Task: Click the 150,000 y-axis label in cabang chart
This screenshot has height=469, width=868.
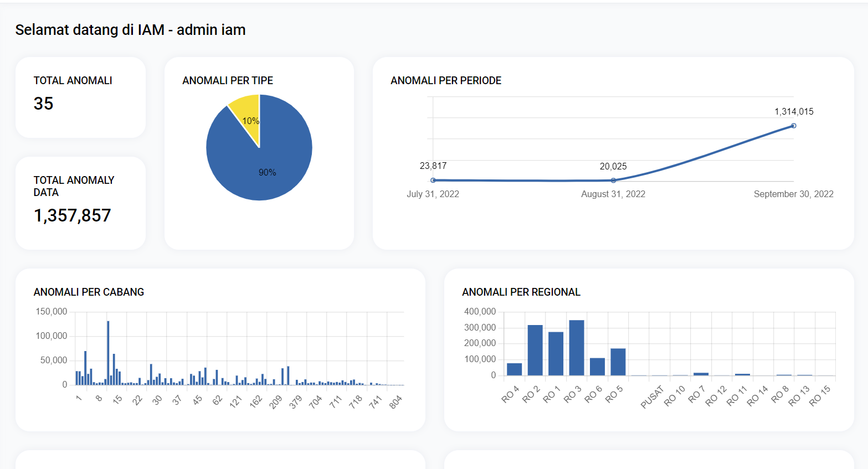Action: point(52,311)
